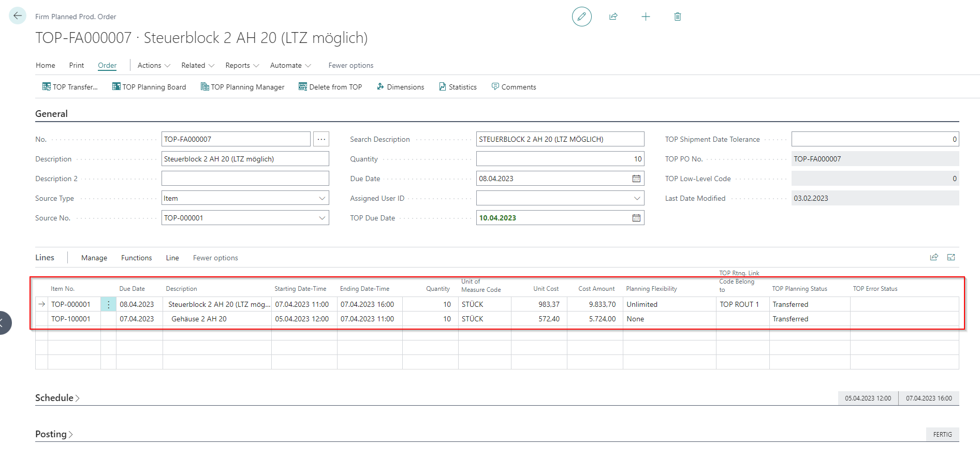Expand the Source Type dropdown
This screenshot has height=474, width=980.
tap(322, 198)
